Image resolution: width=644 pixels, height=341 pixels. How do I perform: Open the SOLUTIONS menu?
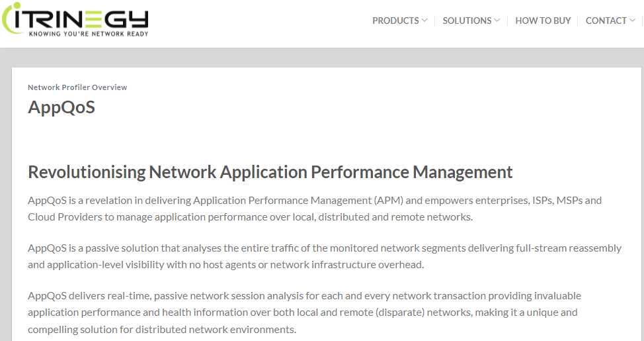467,21
